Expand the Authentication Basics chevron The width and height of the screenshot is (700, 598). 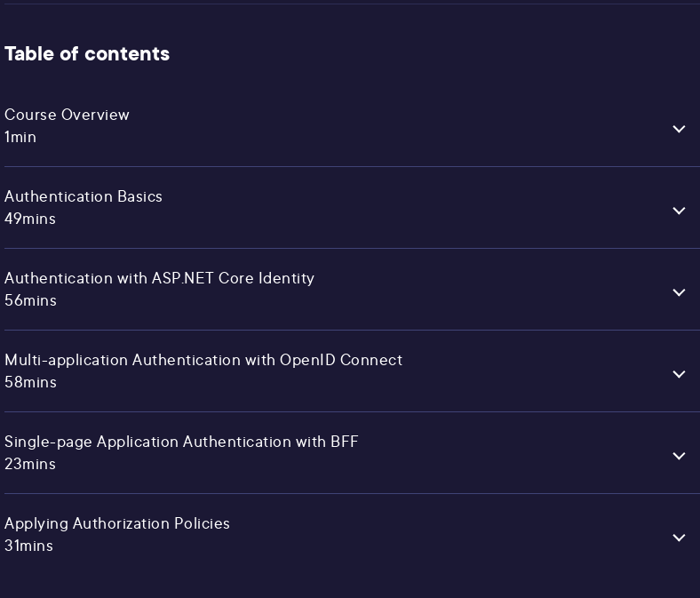679,211
